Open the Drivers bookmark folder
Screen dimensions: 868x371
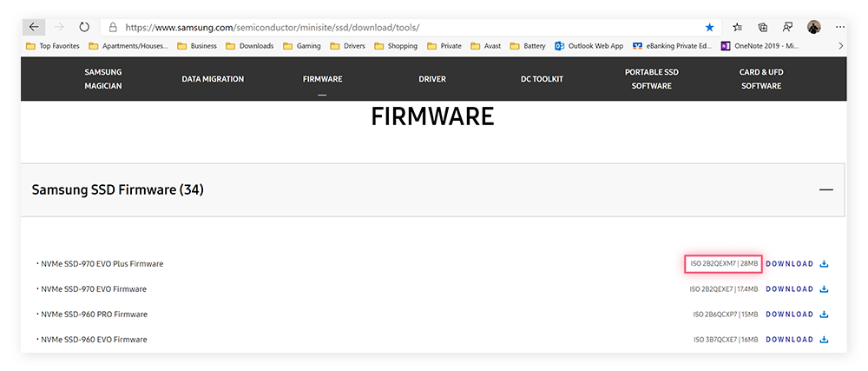point(347,46)
